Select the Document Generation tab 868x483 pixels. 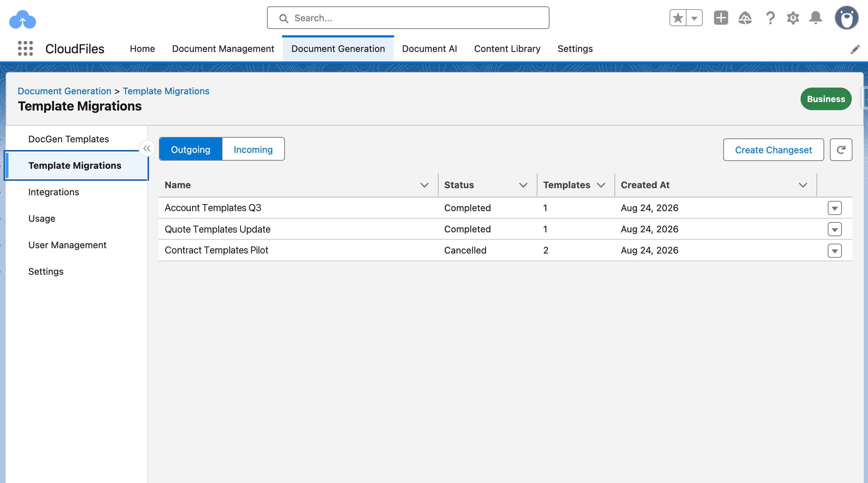[338, 49]
